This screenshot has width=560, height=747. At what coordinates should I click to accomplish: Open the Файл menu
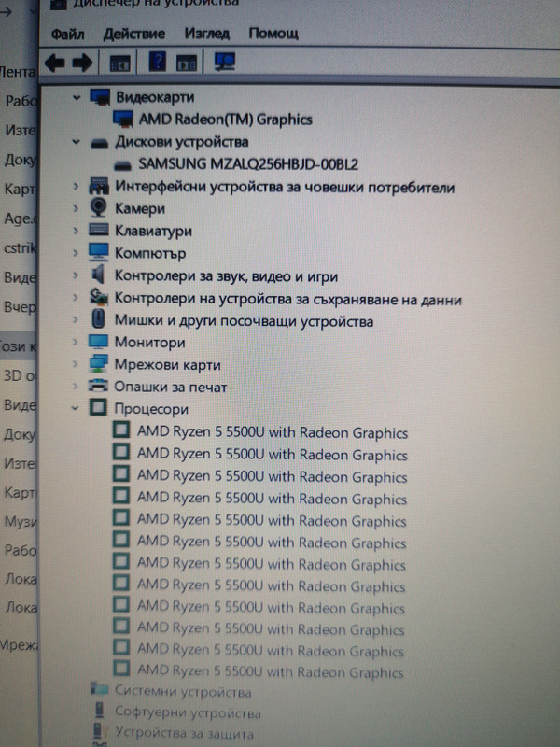[x=67, y=35]
